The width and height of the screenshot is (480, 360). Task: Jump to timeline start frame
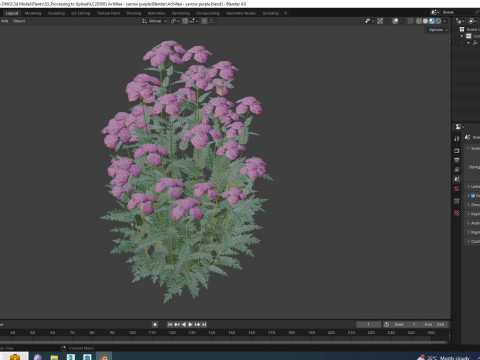170,324
